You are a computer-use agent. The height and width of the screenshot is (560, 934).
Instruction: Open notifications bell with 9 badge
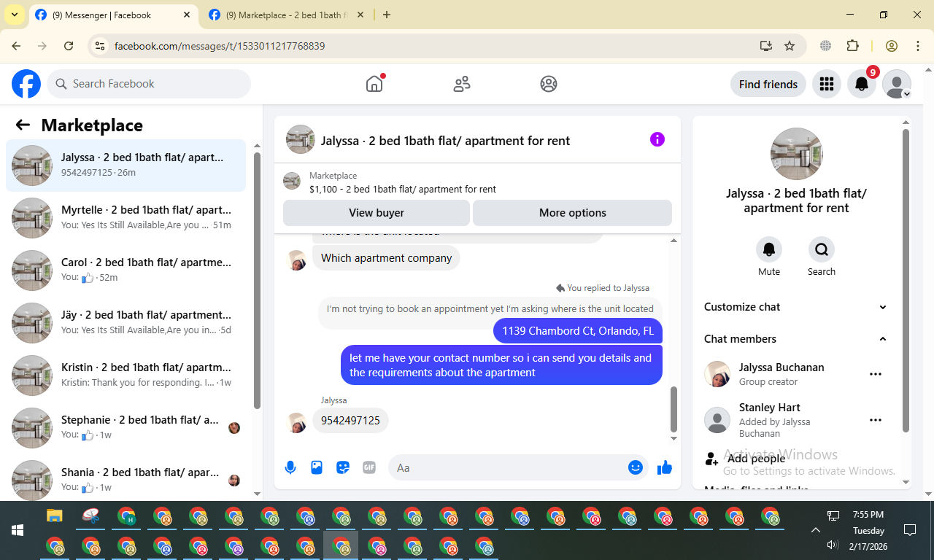point(862,84)
